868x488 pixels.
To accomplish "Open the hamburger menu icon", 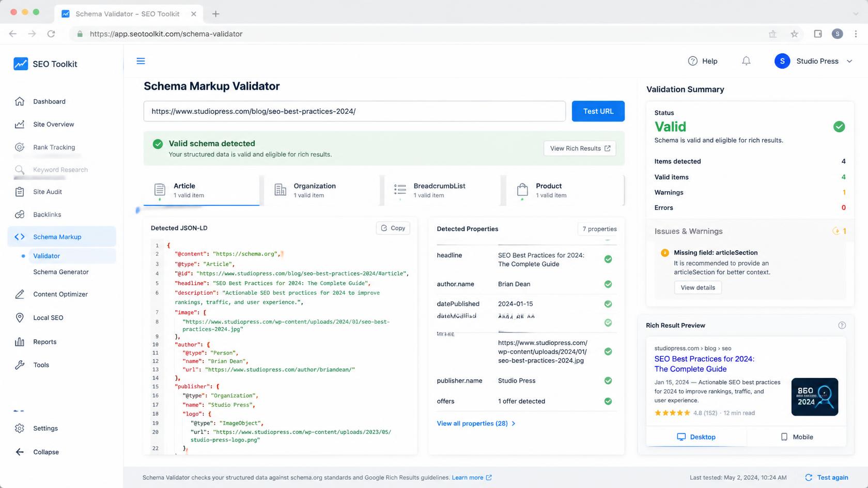I will click(x=141, y=61).
